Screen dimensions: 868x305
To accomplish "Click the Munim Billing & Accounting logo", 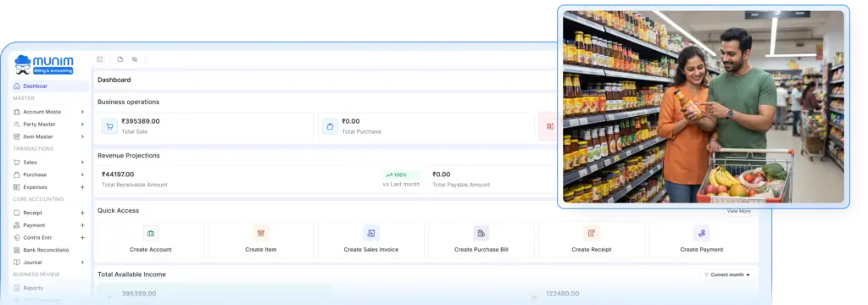I will click(x=44, y=64).
